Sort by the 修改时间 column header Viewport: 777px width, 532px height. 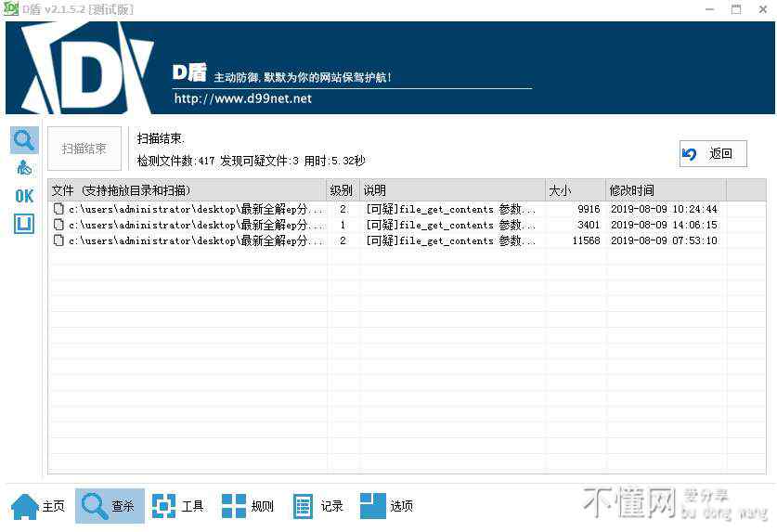(666, 190)
